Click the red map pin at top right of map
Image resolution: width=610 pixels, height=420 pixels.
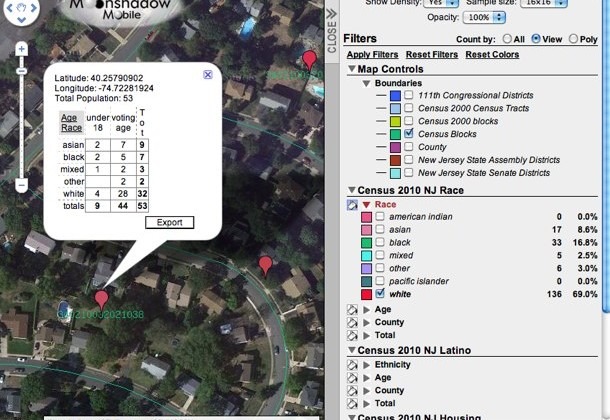coord(309,60)
